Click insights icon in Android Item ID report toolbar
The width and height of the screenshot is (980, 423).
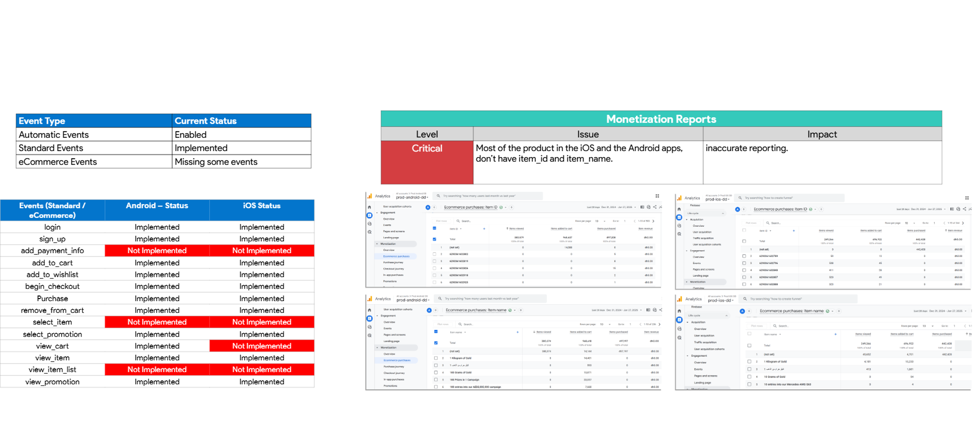[x=648, y=207]
